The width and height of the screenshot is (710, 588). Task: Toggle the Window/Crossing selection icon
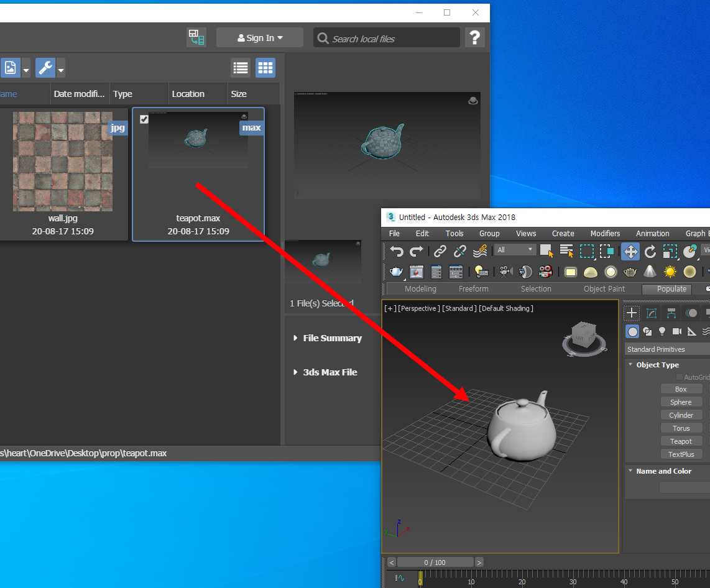[607, 251]
